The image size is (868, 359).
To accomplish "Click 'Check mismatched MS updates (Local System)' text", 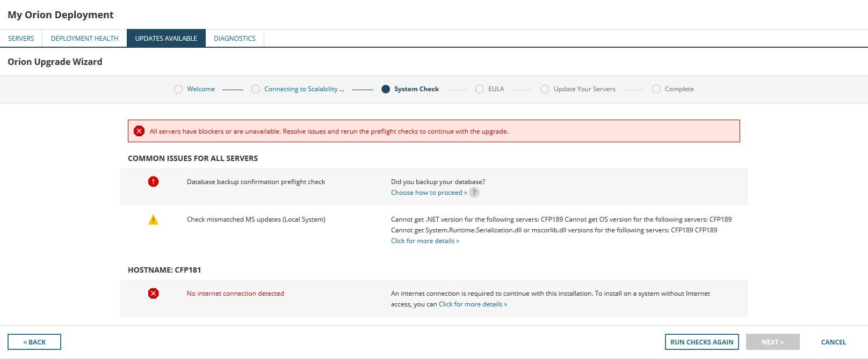I will 256,219.
